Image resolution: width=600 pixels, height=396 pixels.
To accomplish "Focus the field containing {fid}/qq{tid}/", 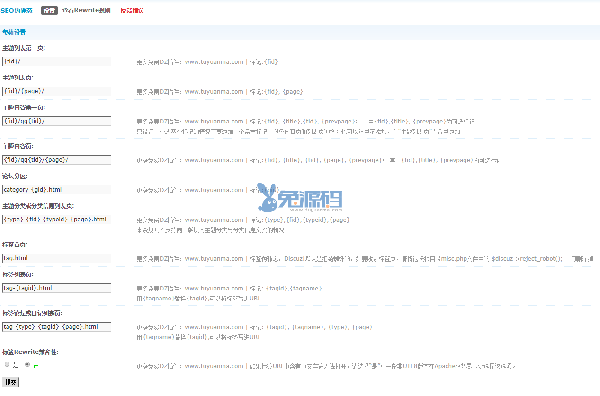I will (57, 121).
